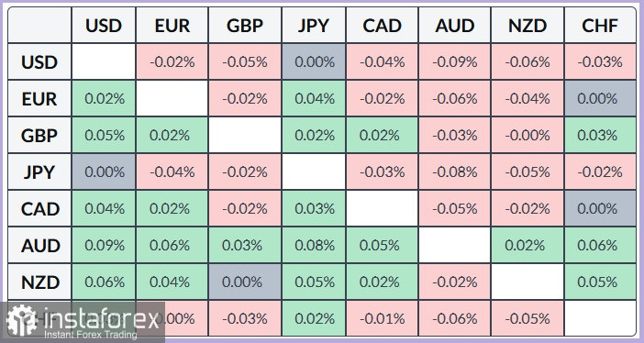644x343 pixels.
Task: Click USD row AUD cell showing -0.09%
Action: [455, 61]
